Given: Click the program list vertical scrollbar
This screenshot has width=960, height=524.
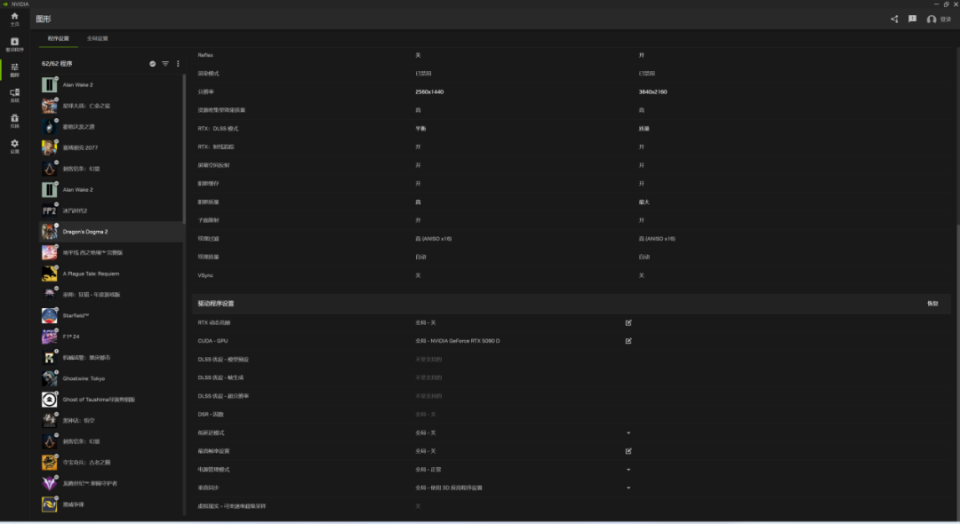Looking at the screenshot, I should (x=184, y=149).
